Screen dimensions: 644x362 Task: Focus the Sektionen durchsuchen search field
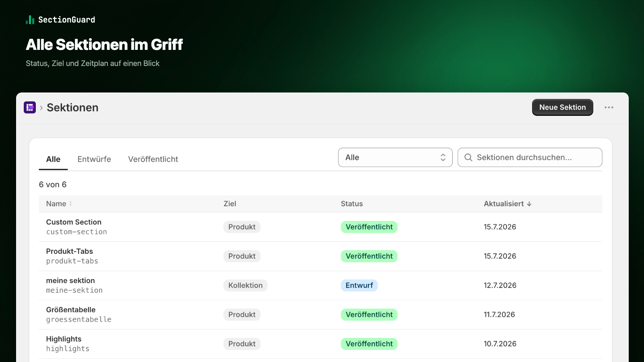tap(530, 157)
